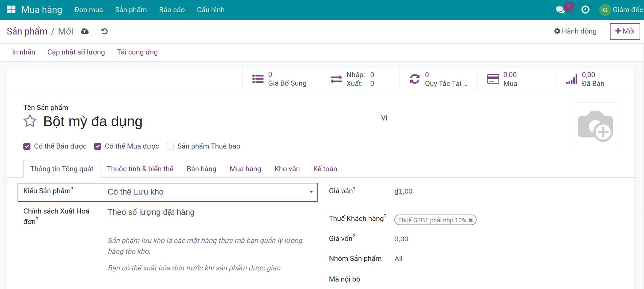Mark product as favorite with star

coord(30,121)
